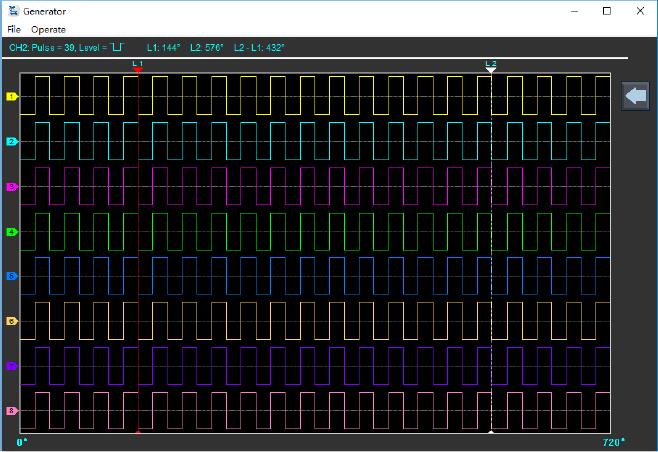Select the blue channel 5 tag
Image resolution: width=658 pixels, height=452 pixels.
tap(12, 276)
